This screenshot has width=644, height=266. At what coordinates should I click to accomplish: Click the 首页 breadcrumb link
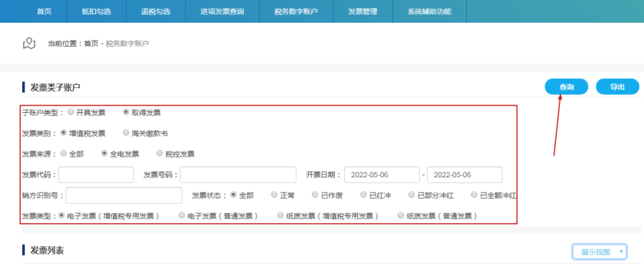tap(91, 44)
